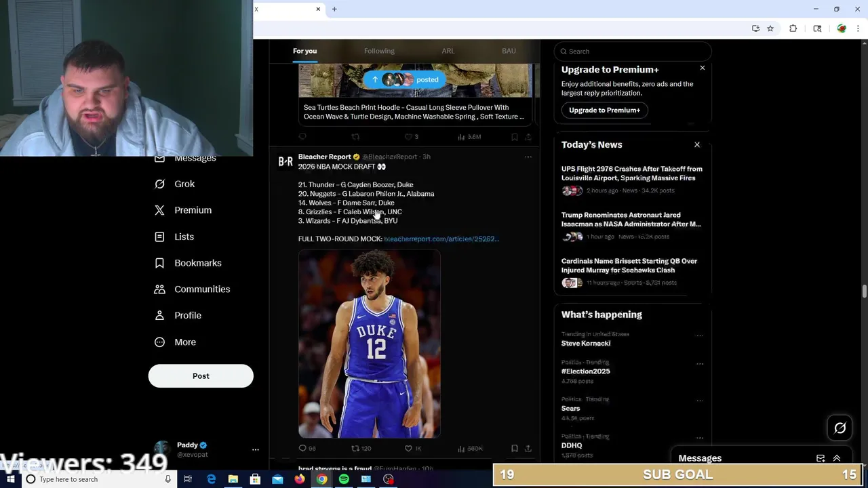Image resolution: width=868 pixels, height=488 pixels.
Task: Open Spotify from the taskbar
Action: coord(344,479)
